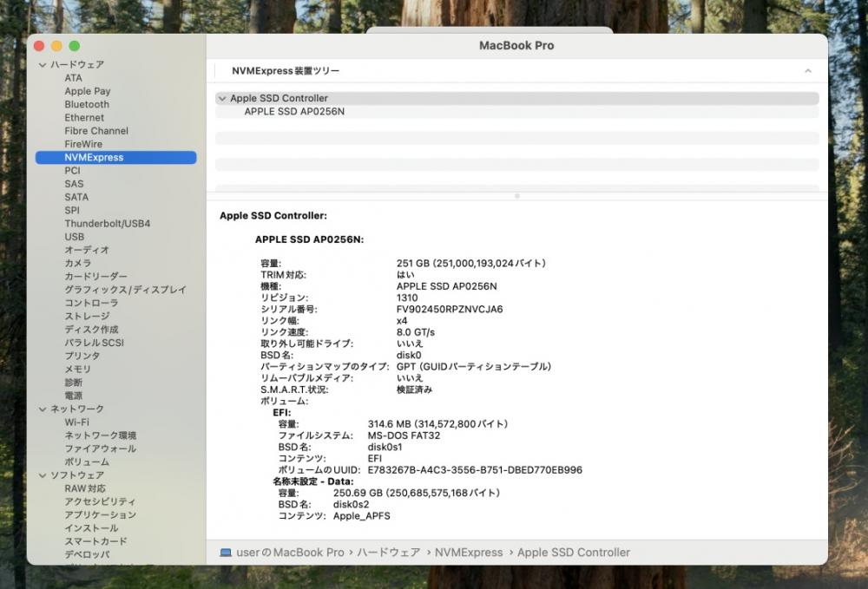868x589 pixels.
Task: Collapse the Apple SSD Controller tree row
Action: [222, 98]
